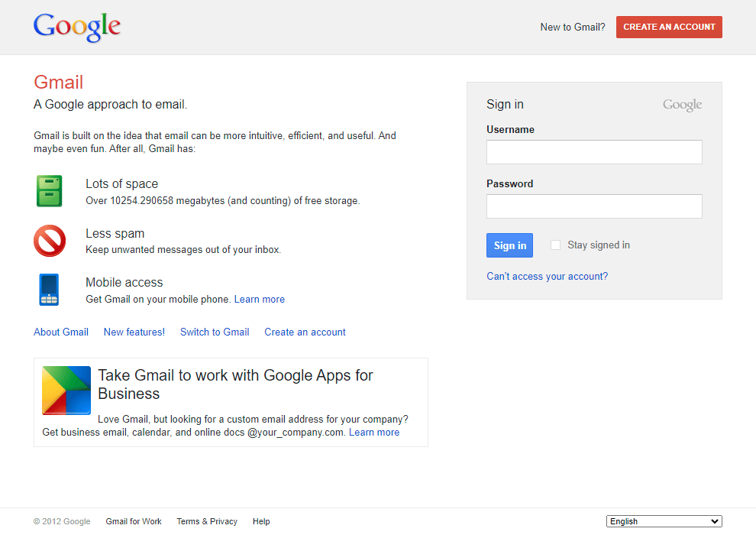756x535 pixels.
Task: Focus the Password input field
Action: (594, 206)
